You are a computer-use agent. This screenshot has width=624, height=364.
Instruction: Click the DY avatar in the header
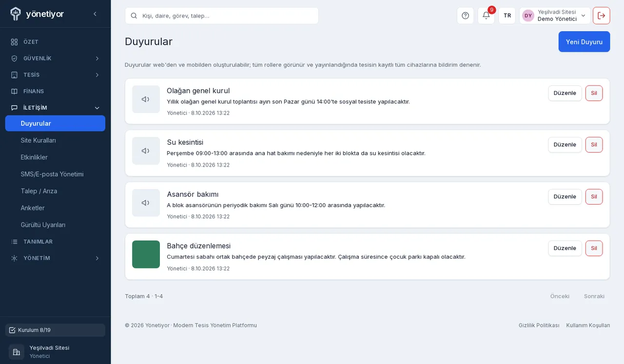point(528,16)
